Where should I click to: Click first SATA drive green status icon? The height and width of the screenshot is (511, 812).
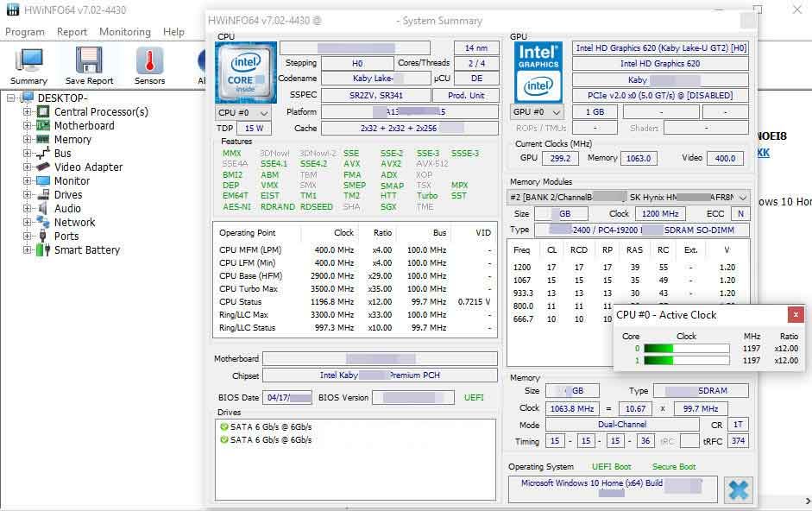click(223, 426)
